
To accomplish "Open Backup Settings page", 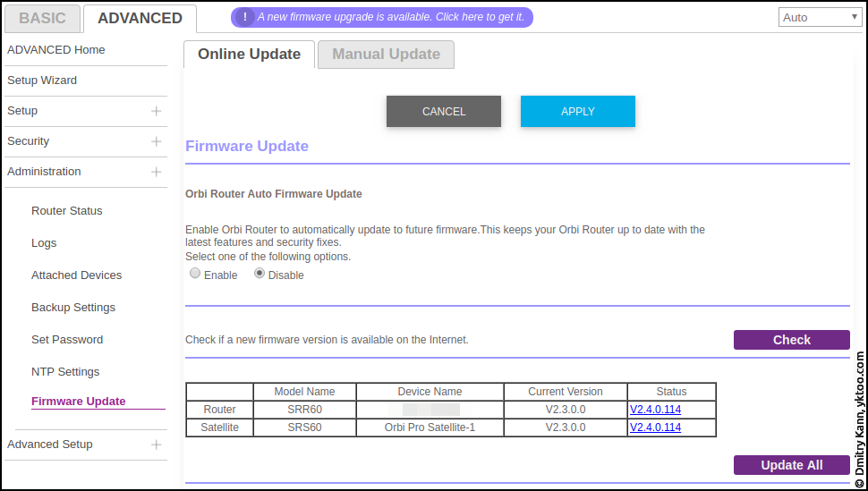I will [x=73, y=308].
